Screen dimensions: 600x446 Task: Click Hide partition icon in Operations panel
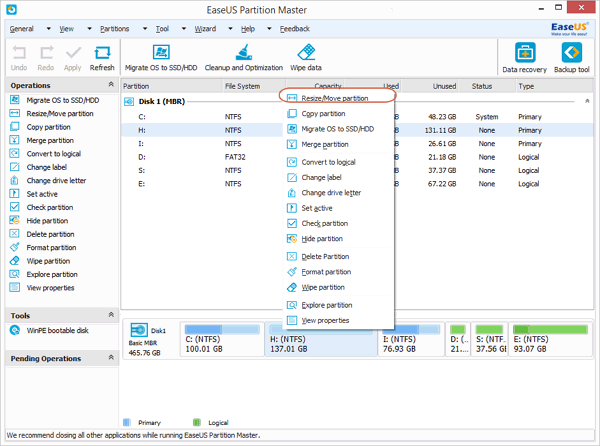click(15, 220)
